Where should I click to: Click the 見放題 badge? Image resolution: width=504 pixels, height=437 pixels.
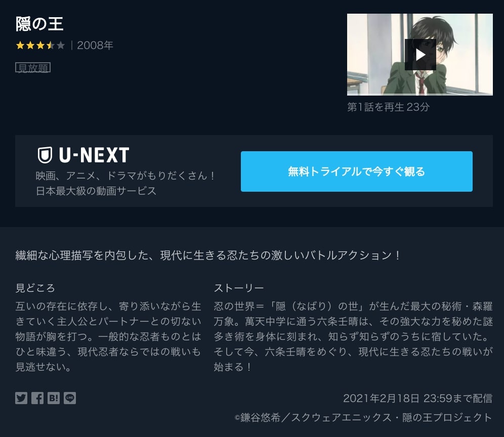point(33,68)
